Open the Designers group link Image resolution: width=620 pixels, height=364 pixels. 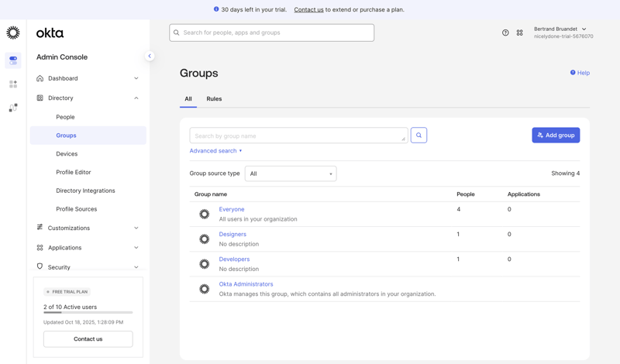click(x=232, y=234)
